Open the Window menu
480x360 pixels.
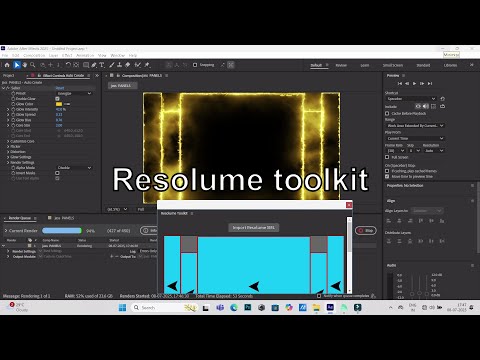pos(117,55)
